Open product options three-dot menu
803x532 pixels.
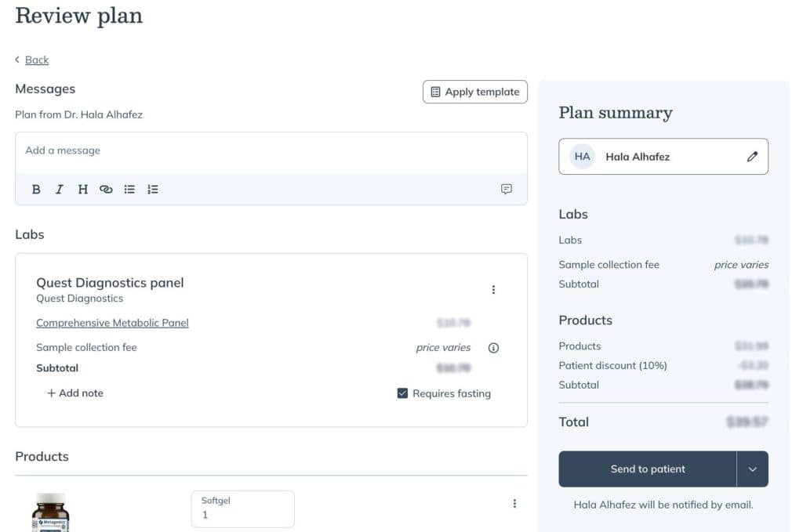514,503
